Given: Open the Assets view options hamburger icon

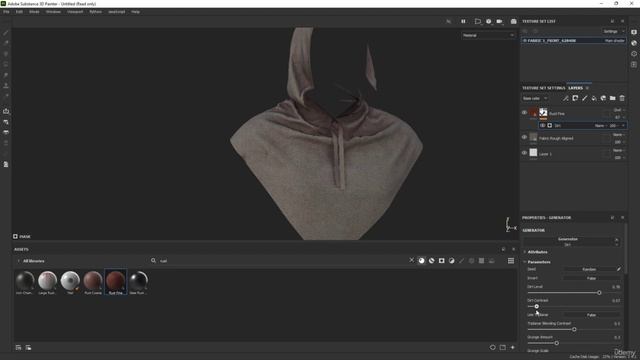Looking at the screenshot, I should [x=511, y=261].
